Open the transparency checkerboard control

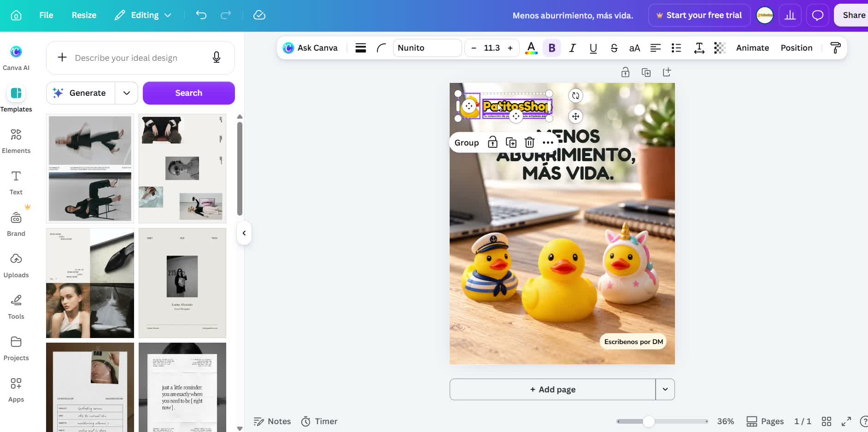[720, 48]
